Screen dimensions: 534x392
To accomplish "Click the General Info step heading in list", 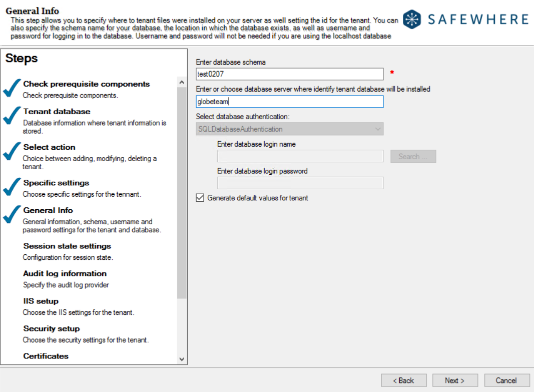I will click(x=48, y=210).
